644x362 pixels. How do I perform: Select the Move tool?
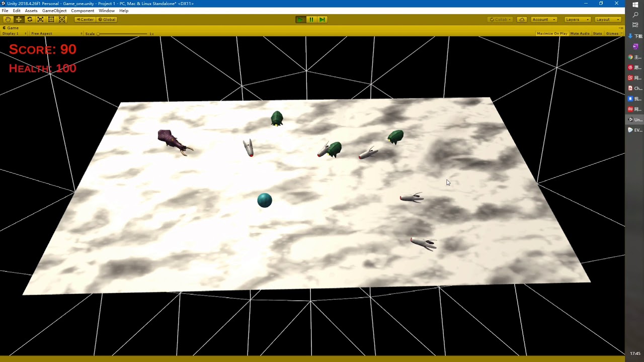[19, 19]
